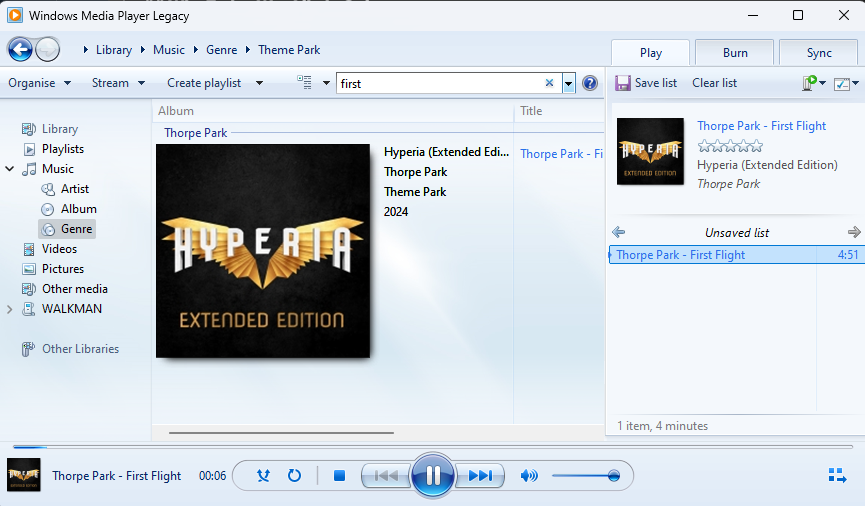Open the list options checkmark menu
Viewport: 865px width, 506px height.
coord(846,84)
